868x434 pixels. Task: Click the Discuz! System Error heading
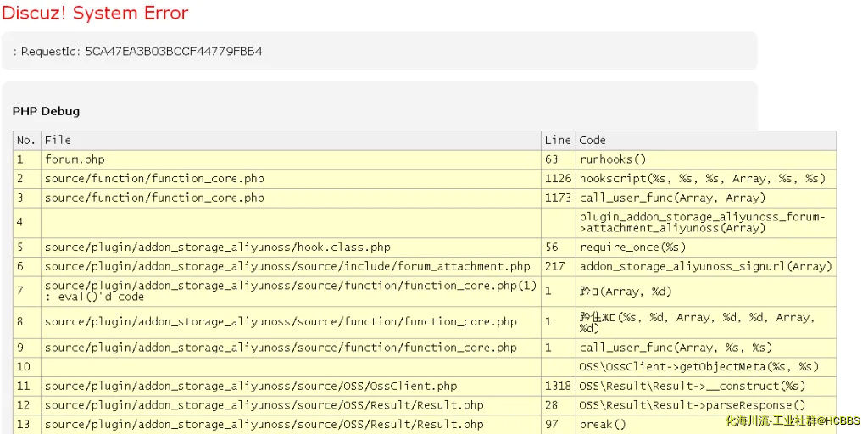click(x=95, y=14)
